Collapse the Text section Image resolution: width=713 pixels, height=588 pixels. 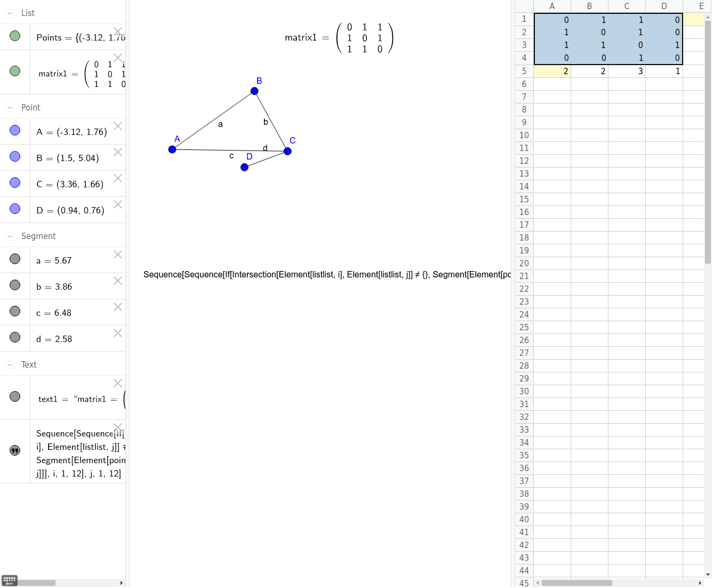[9, 364]
